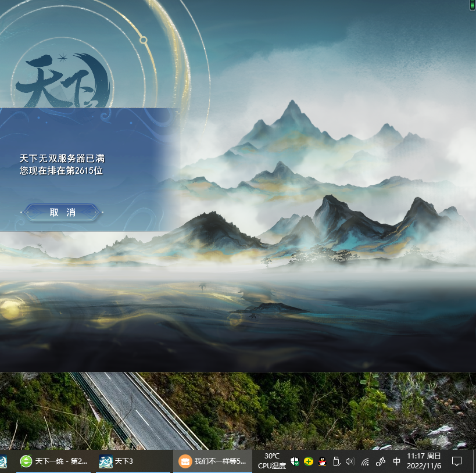476x473 pixels.
Task: Open the clock showing 11:17 周日
Action: pos(424,461)
